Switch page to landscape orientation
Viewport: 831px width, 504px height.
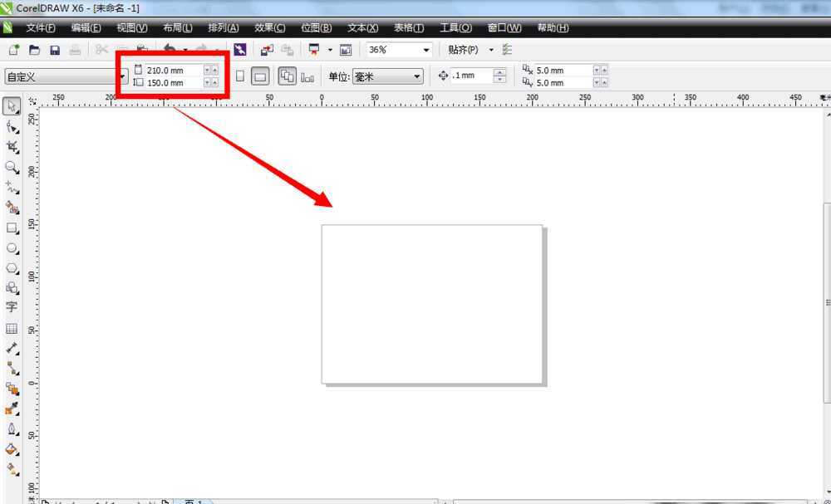(x=259, y=76)
